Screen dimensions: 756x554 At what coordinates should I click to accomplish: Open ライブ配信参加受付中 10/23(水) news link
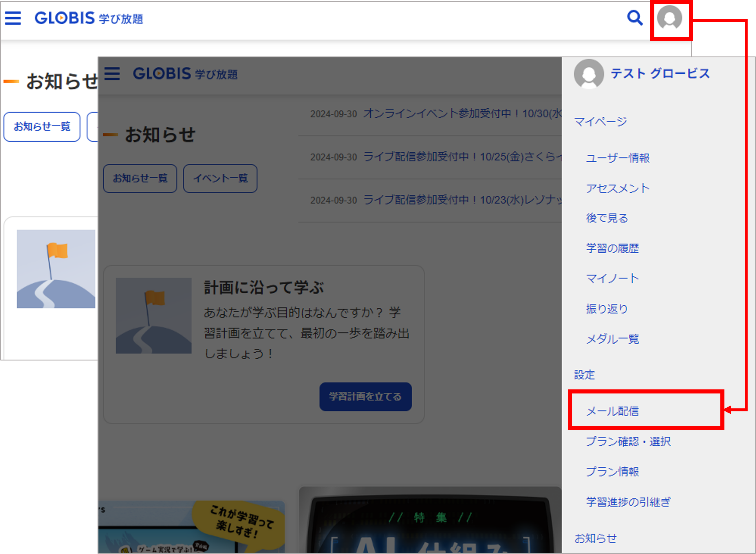pyautogui.click(x=462, y=200)
